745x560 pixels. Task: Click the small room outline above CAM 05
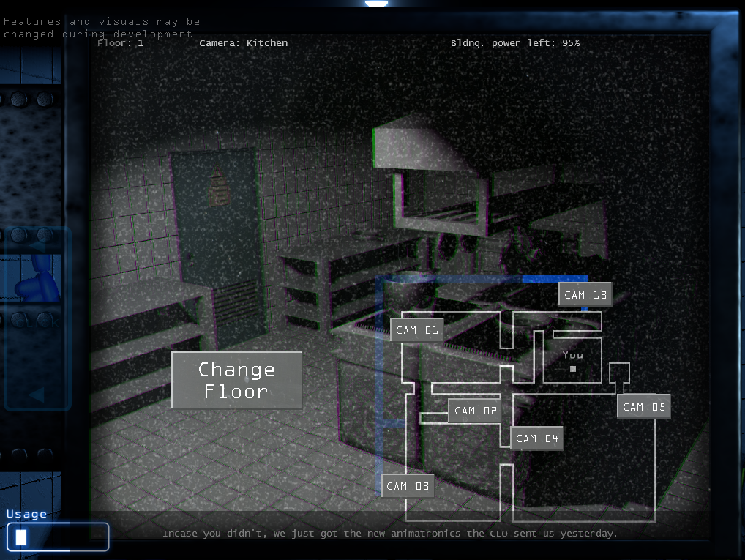coord(619,373)
